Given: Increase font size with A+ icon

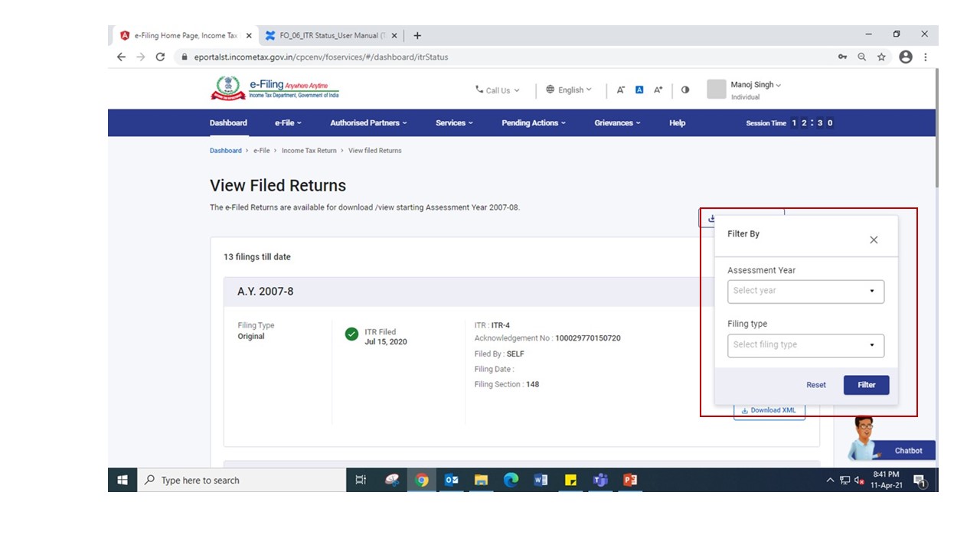Looking at the screenshot, I should [658, 90].
